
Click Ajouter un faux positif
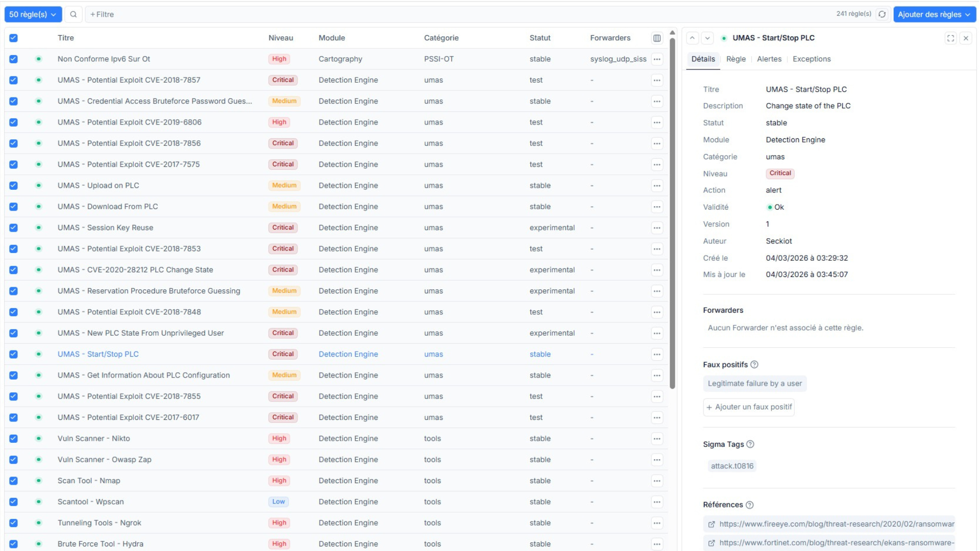(x=748, y=407)
